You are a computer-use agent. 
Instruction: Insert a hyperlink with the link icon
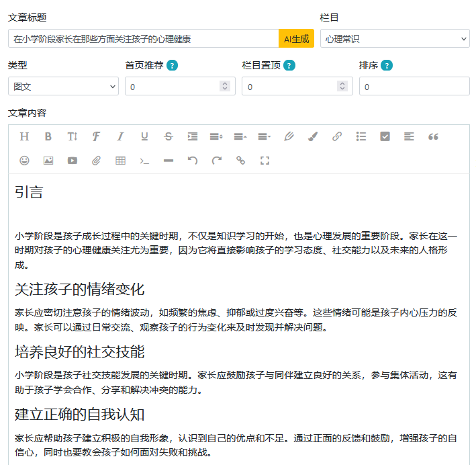coord(337,136)
